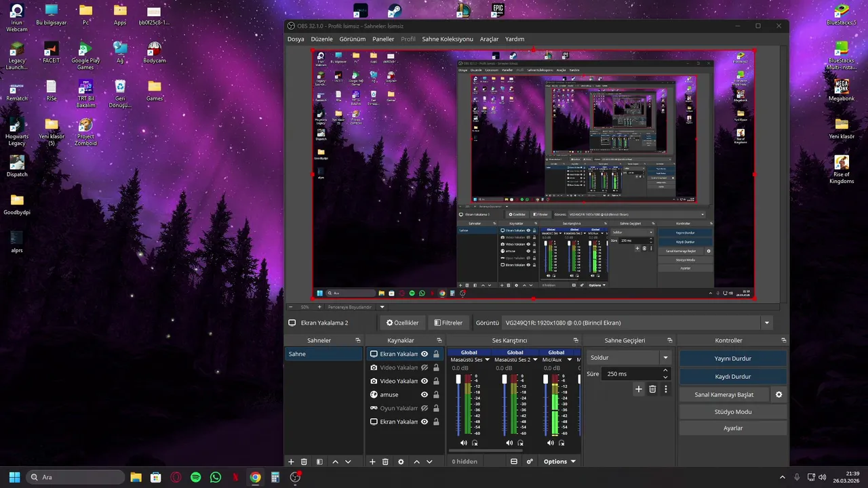
Task: Open source properties gear in Kaynaklar footer
Action: [401, 462]
